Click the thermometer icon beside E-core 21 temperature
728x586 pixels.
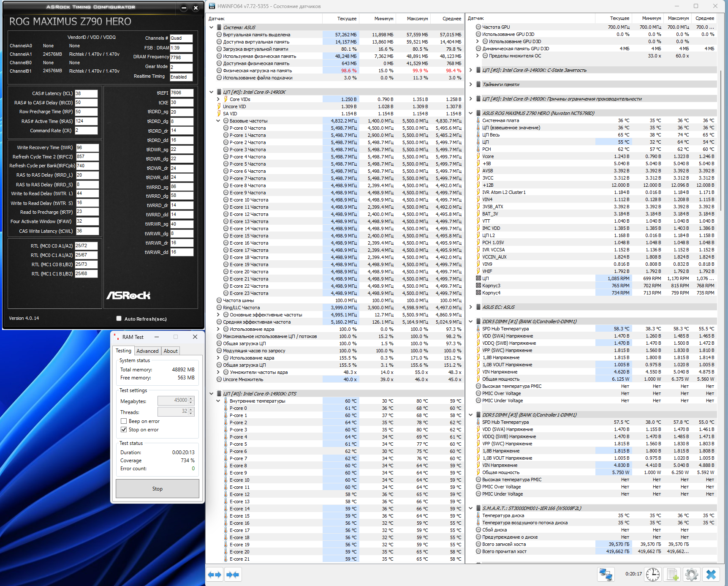coord(226,559)
